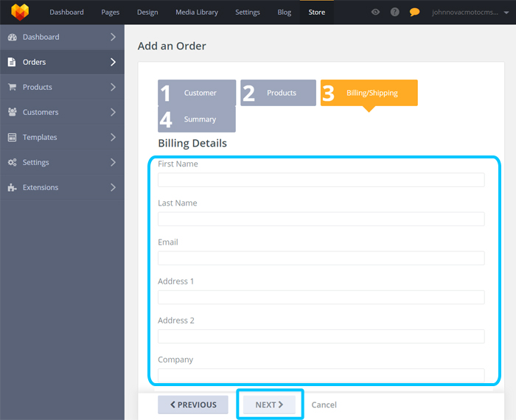This screenshot has height=420, width=516.
Task: Open the Templates sidebar section
Action: click(62, 137)
